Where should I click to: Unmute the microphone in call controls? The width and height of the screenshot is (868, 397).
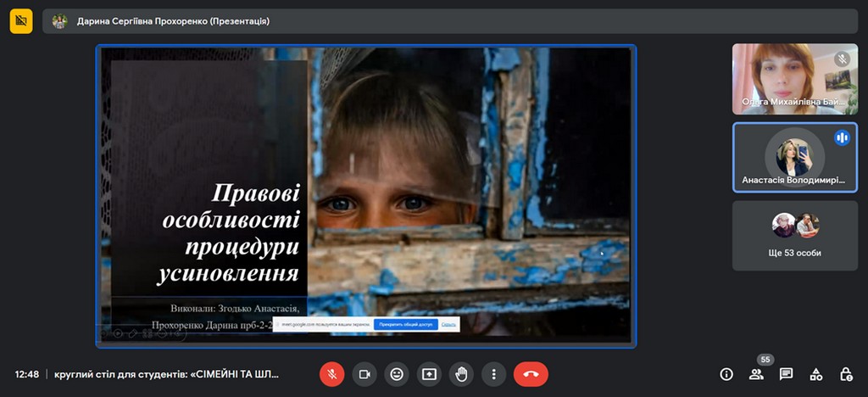(x=331, y=374)
